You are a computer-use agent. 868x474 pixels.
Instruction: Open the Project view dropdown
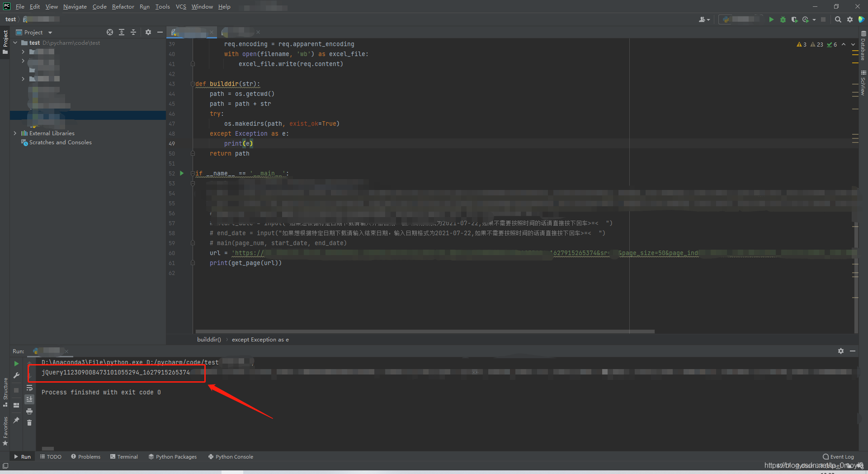(x=50, y=32)
